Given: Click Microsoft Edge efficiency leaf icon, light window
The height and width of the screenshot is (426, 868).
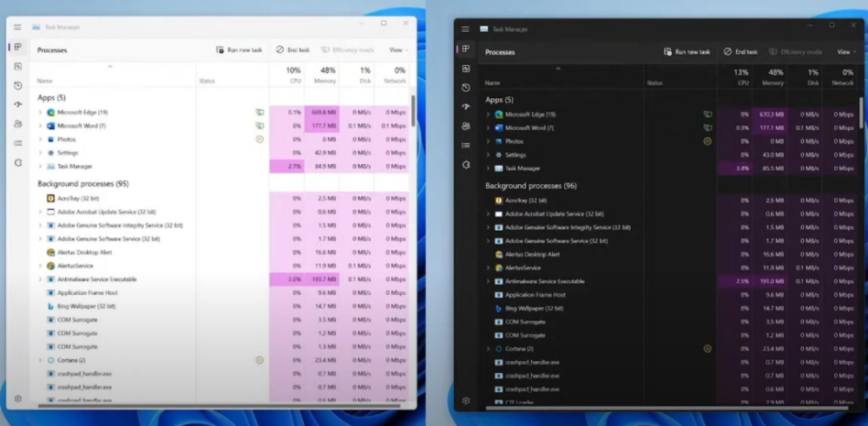Looking at the screenshot, I should click(x=260, y=112).
